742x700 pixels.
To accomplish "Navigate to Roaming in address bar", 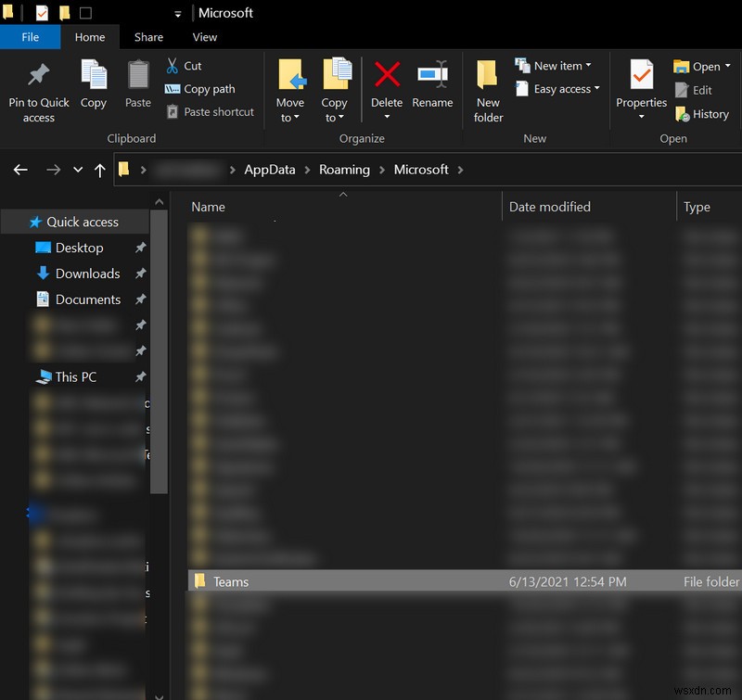I will click(x=344, y=170).
